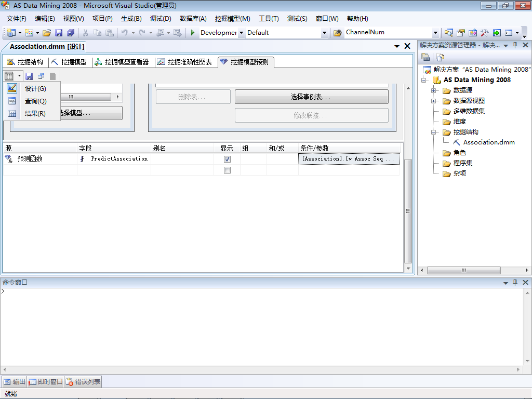532x399 pixels.
Task: Click the Save All icon
Action: (x=71, y=33)
